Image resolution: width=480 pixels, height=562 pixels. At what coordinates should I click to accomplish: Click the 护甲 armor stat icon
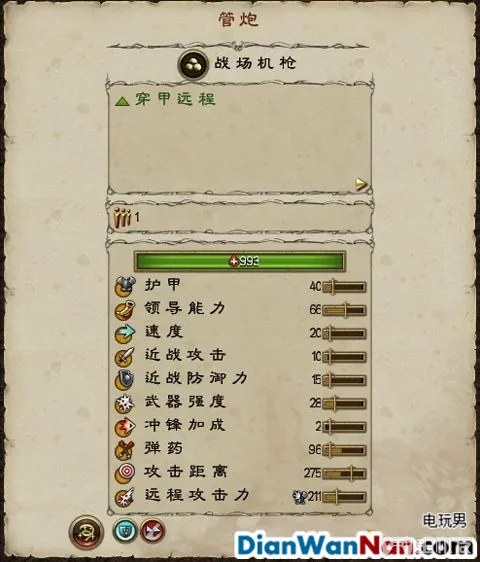[x=125, y=286]
